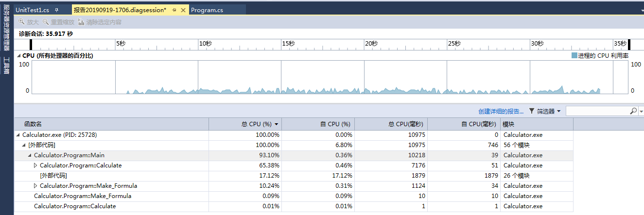Click the 自 CPU(毫秒) column header
Viewport: 644px width, 215px height.
point(464,124)
